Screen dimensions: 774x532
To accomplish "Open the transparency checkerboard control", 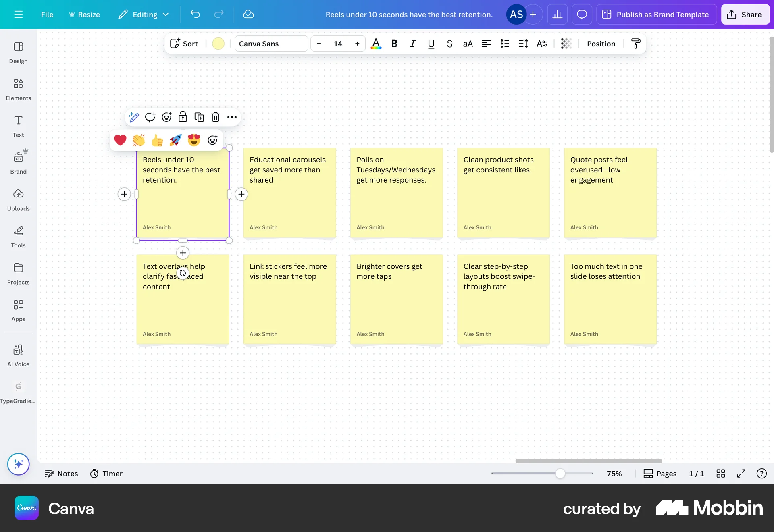I will click(566, 44).
